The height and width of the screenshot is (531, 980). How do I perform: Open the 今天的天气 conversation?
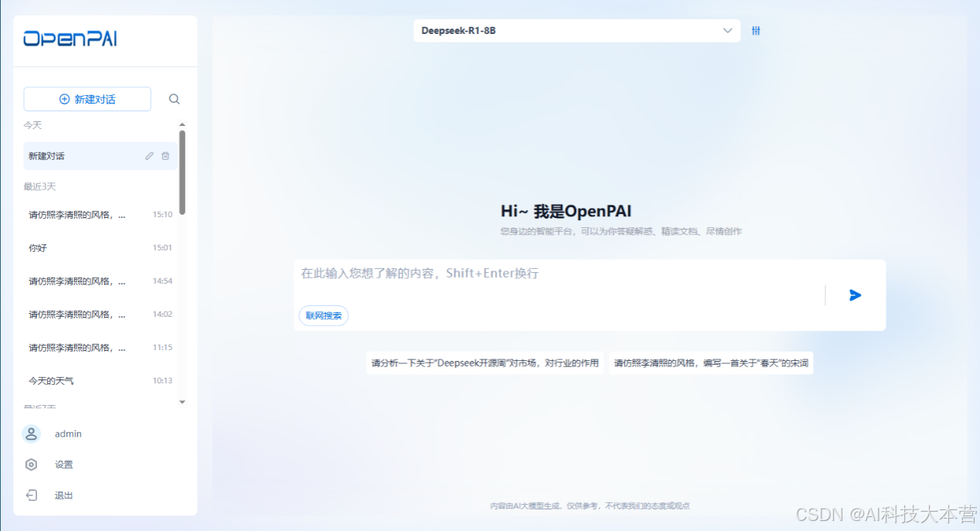coord(100,381)
